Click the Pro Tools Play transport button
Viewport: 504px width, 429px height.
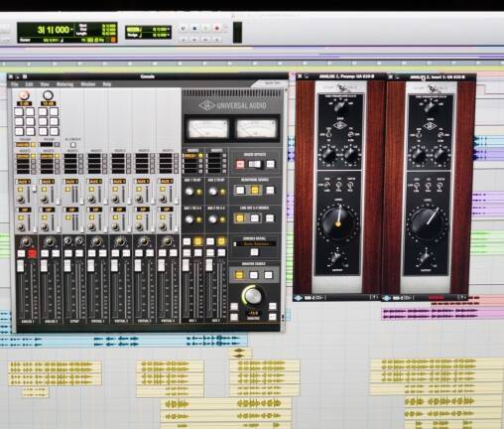tap(205, 29)
